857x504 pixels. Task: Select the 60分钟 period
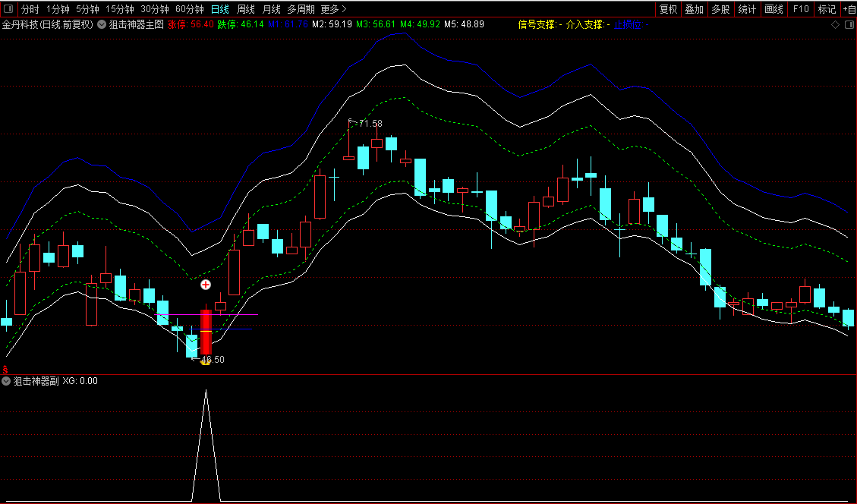[x=190, y=9]
